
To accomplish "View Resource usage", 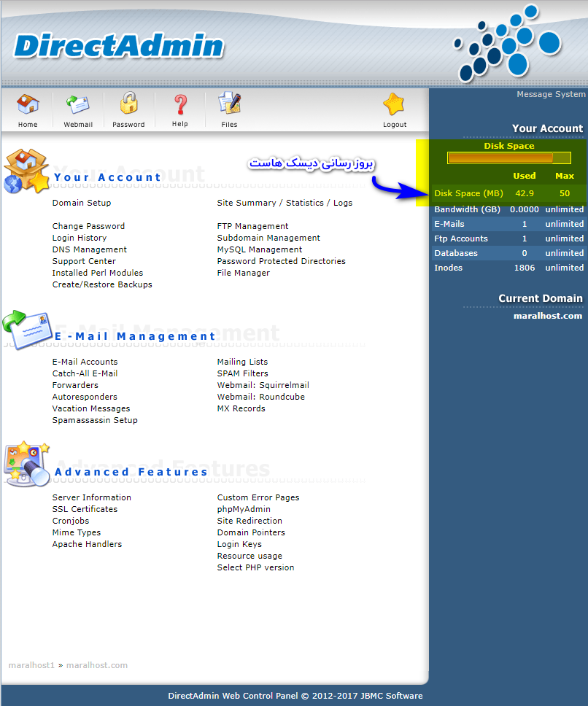I will 249,556.
